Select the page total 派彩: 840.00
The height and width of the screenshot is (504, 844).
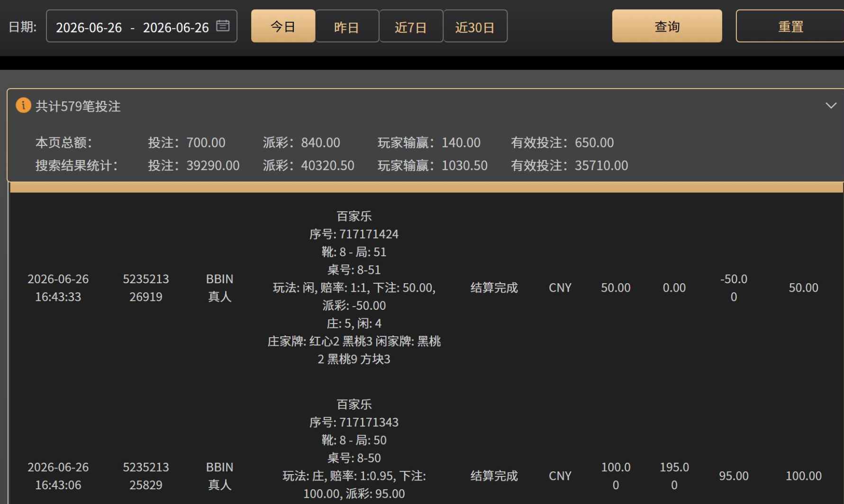pos(301,142)
